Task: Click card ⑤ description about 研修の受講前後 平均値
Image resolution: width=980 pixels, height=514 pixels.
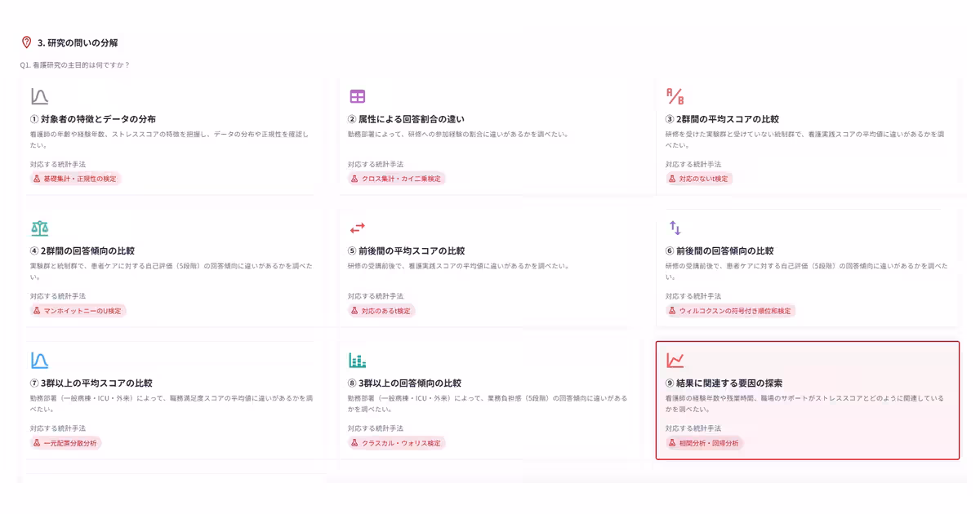Action: click(457, 266)
